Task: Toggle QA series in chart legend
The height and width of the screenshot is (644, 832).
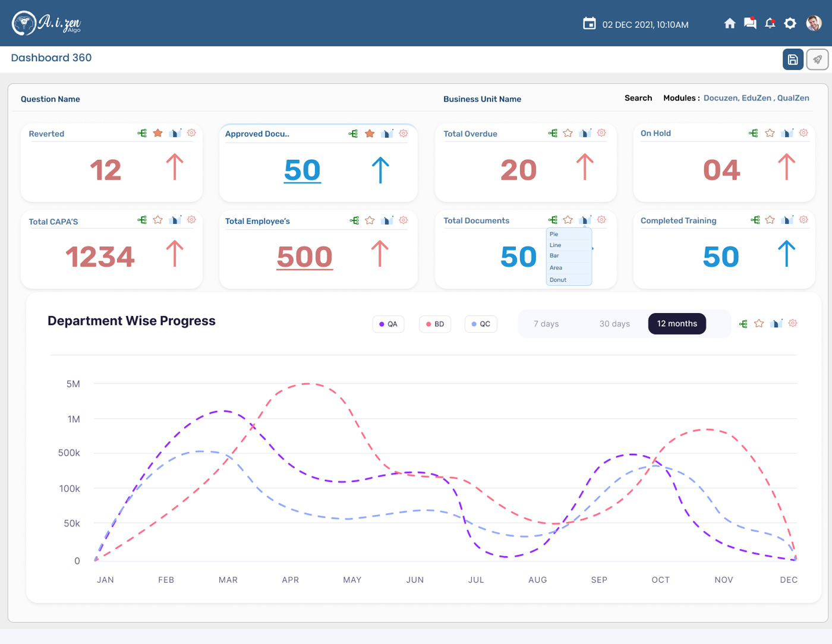Action: [389, 324]
